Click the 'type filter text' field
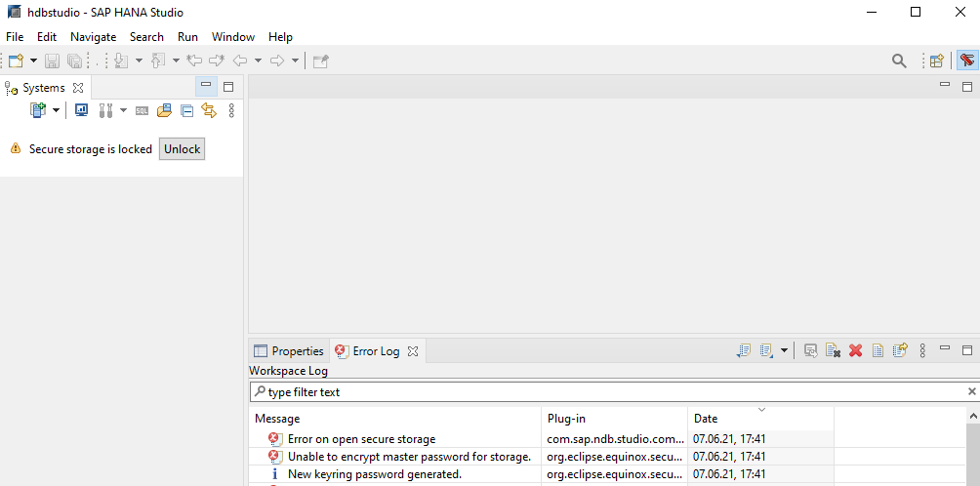This screenshot has height=486, width=980. (608, 391)
